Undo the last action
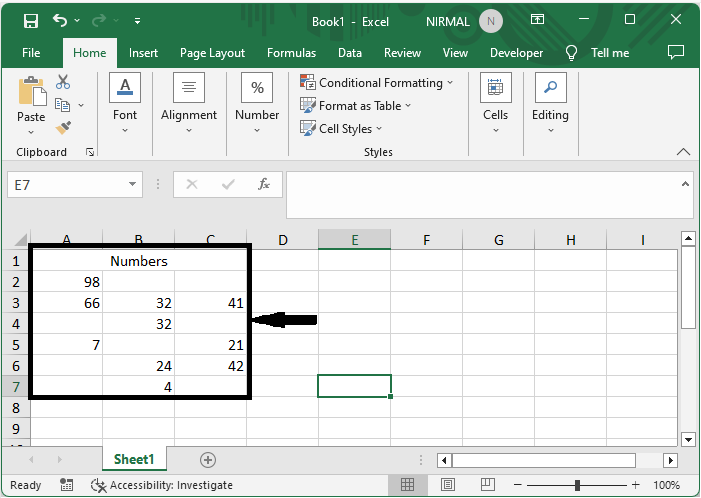Viewport: 701px width, 498px height. pos(60,20)
